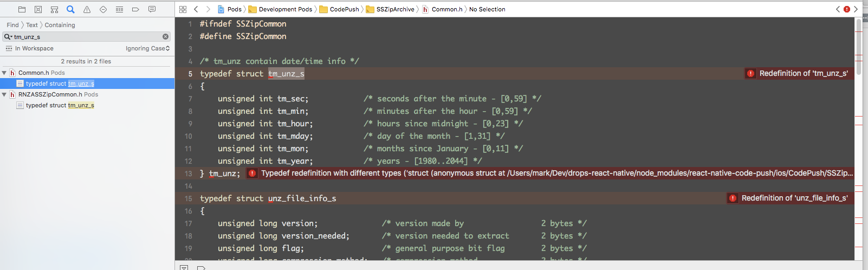The image size is (868, 270).
Task: Click the Containing match selector
Action: [60, 25]
